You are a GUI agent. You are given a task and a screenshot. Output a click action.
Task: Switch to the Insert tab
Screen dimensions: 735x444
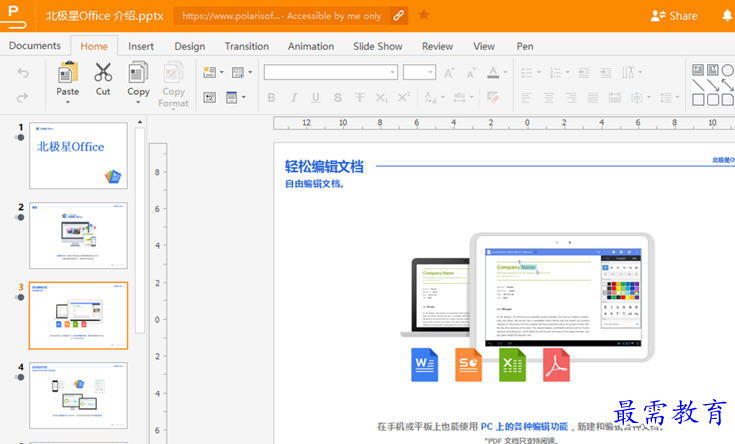141,46
